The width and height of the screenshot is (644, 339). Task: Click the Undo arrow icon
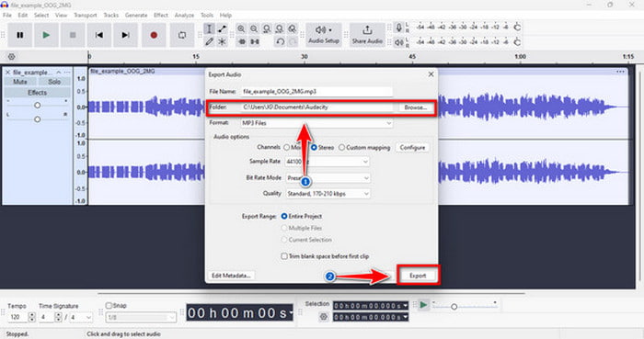pos(280,41)
